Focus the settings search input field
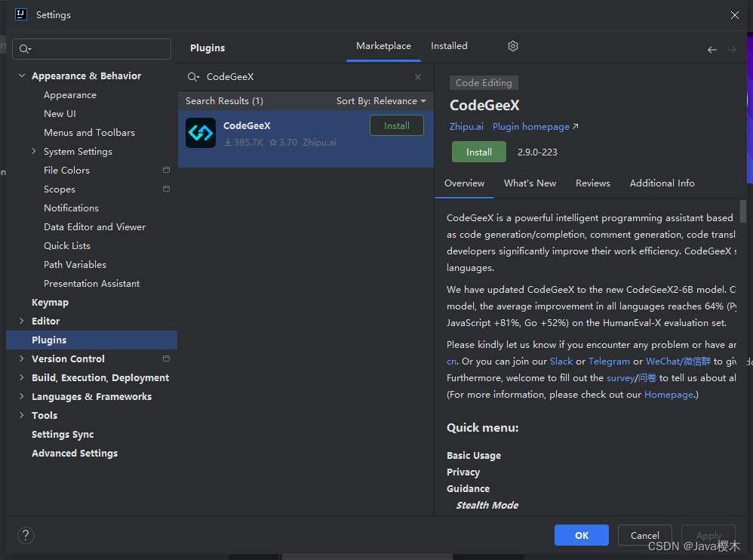 click(x=92, y=49)
